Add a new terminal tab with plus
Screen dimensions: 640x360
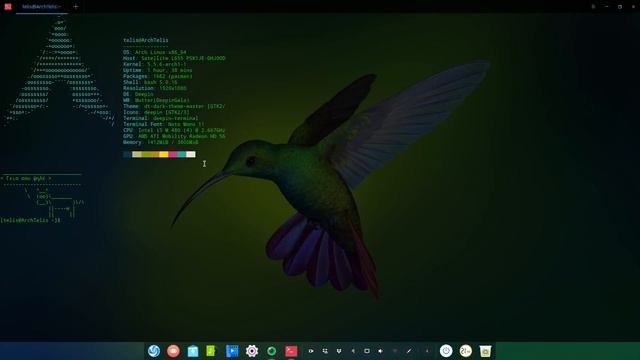(x=76, y=7)
